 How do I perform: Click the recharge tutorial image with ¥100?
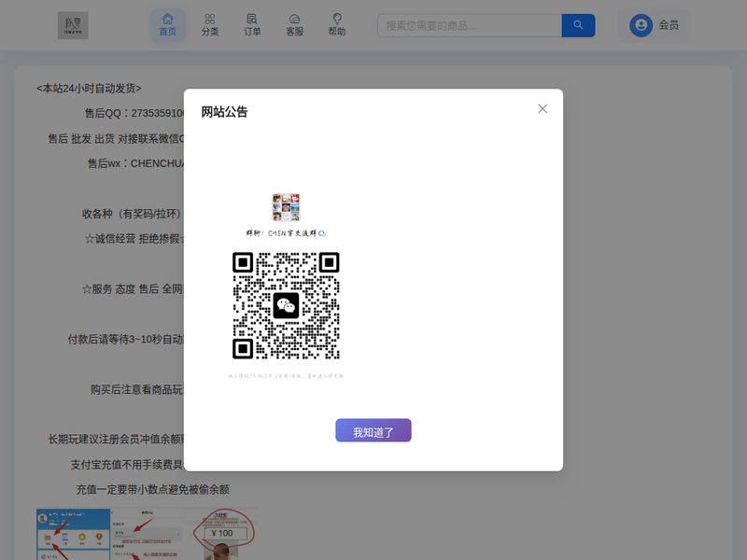click(222, 534)
